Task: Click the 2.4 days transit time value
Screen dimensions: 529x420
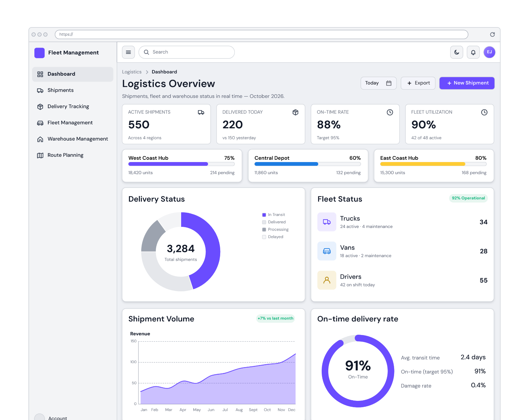Action: tap(473, 357)
